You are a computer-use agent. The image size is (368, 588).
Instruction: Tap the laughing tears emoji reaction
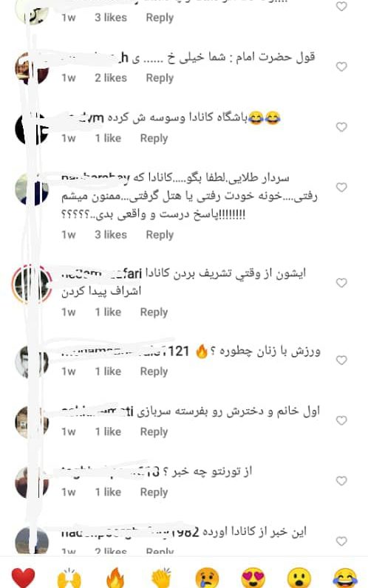(345, 578)
